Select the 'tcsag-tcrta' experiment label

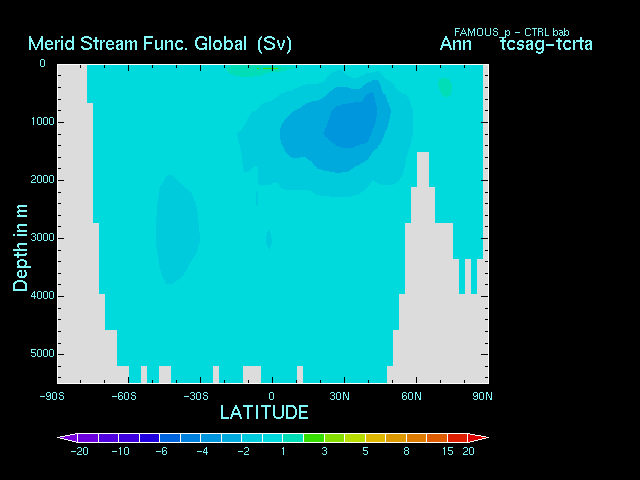point(546,44)
